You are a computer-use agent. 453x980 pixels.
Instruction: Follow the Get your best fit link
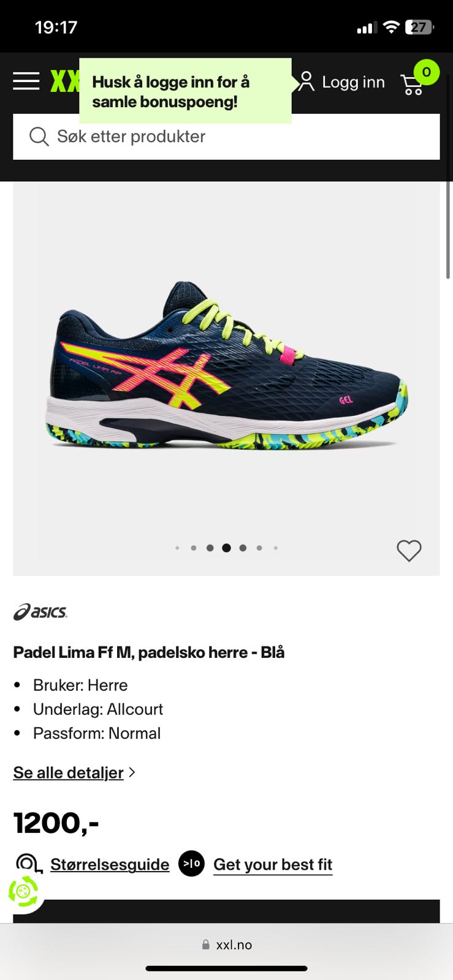click(273, 864)
